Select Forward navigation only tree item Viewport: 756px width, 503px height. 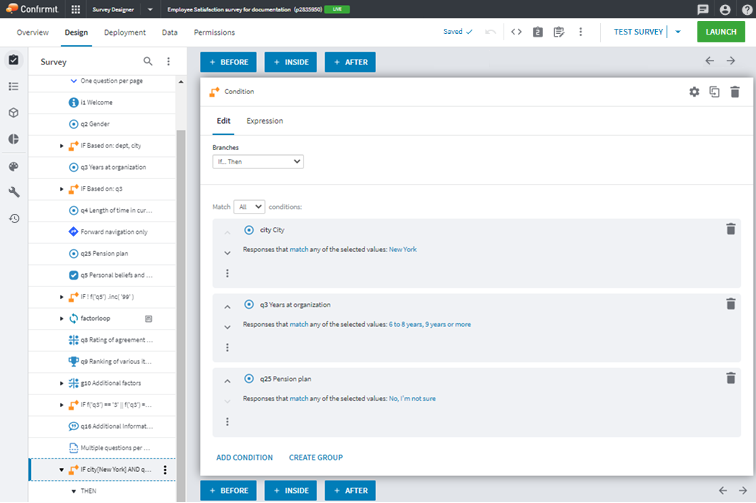pos(102,232)
